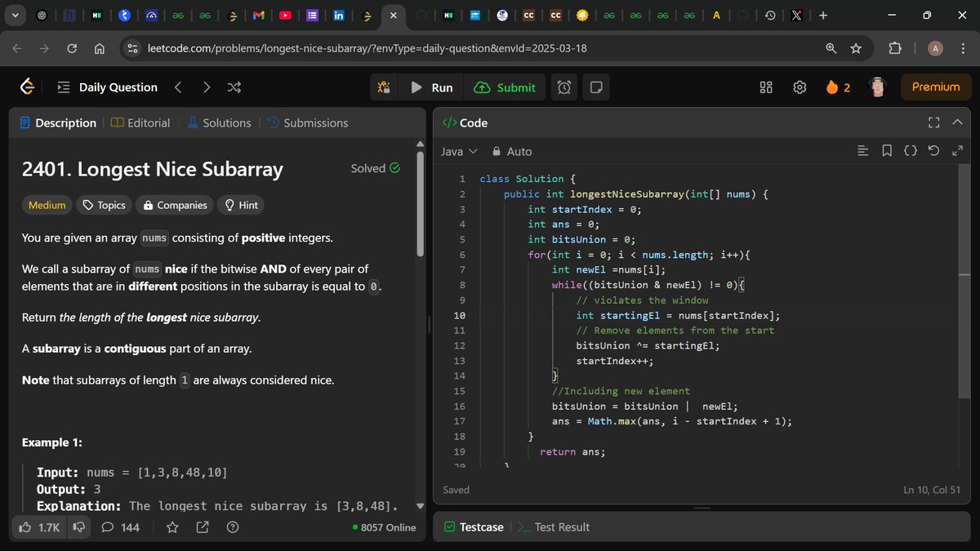This screenshot has height=551, width=980.
Task: Maximize Code panel with fullscreen brackets
Action: 934,122
